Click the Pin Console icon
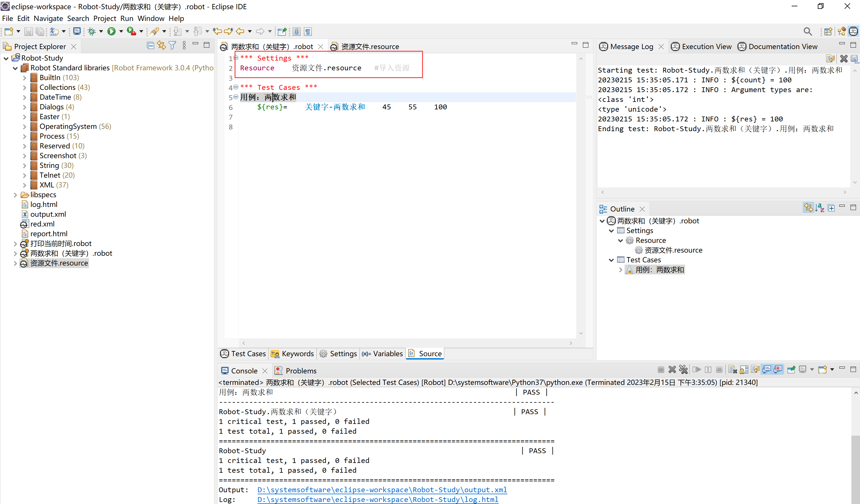Screen dimensions: 860x504 click(791, 369)
